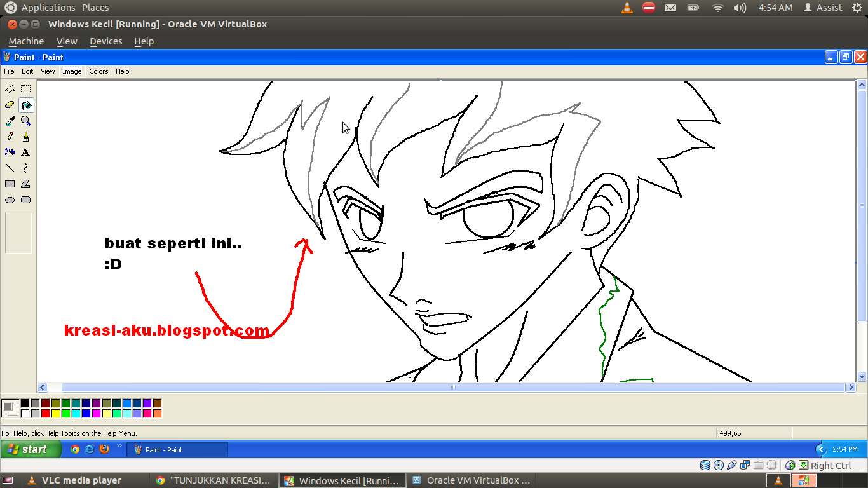Open the mail envelope indicator
The width and height of the screenshot is (868, 488).
(670, 8)
